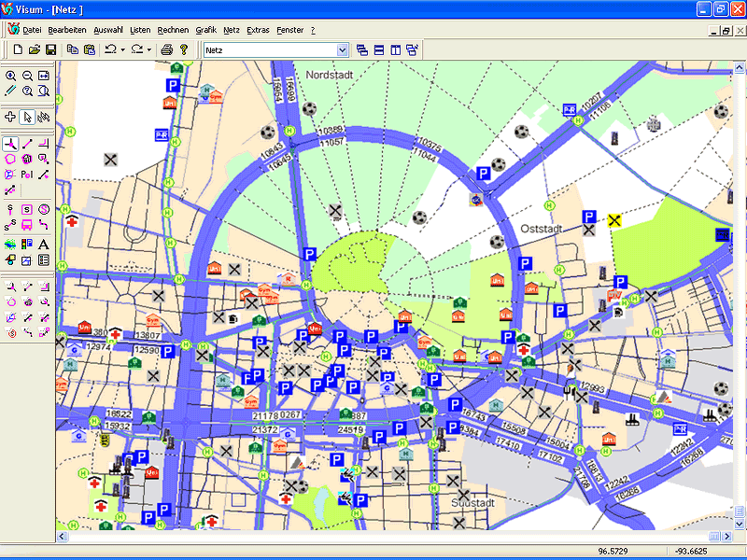Select the colored shapes icon tool
Image resolution: width=747 pixels, height=560 pixels.
click(x=10, y=260)
